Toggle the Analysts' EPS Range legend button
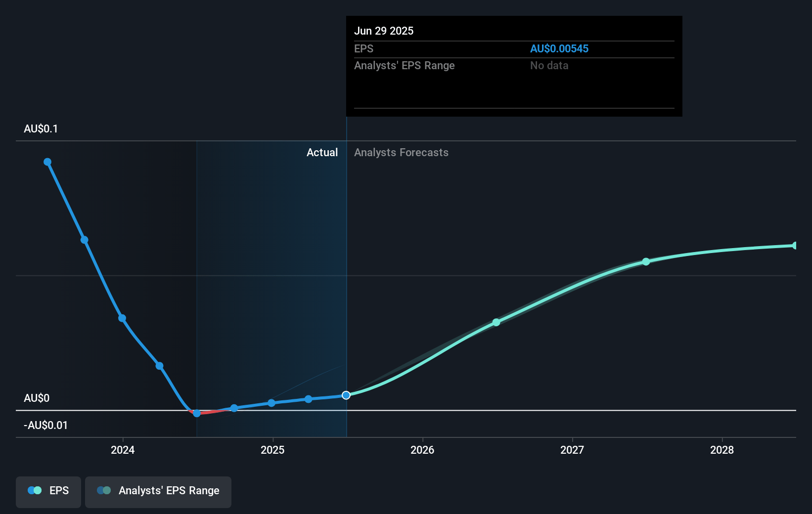The height and width of the screenshot is (514, 812). [x=158, y=491]
